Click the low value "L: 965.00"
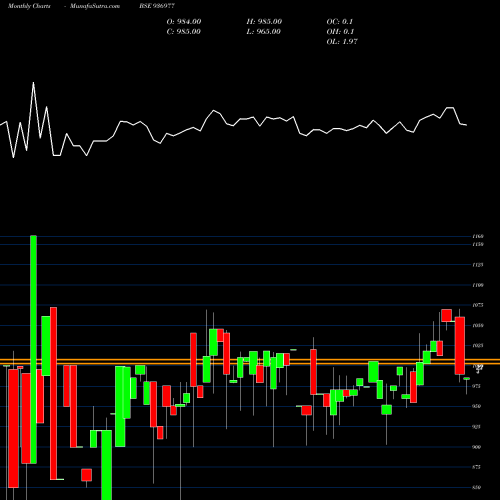Screen dimensions: 500x500 263,32
